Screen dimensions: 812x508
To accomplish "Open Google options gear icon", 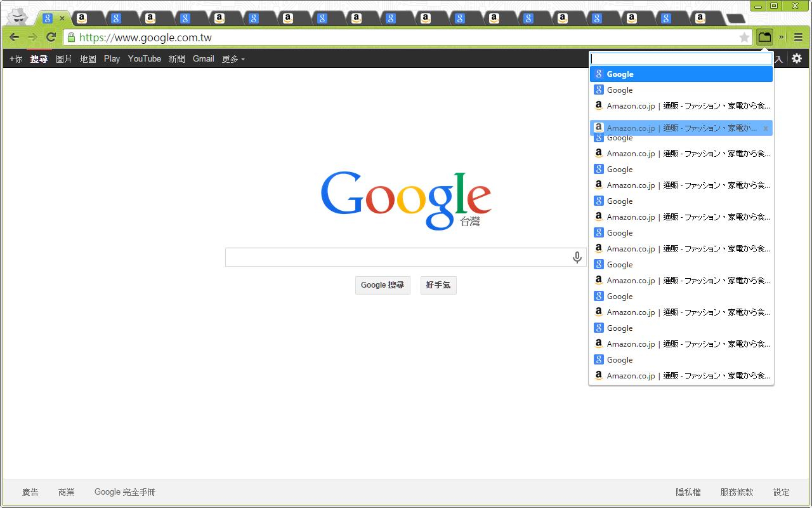I will pos(797,58).
